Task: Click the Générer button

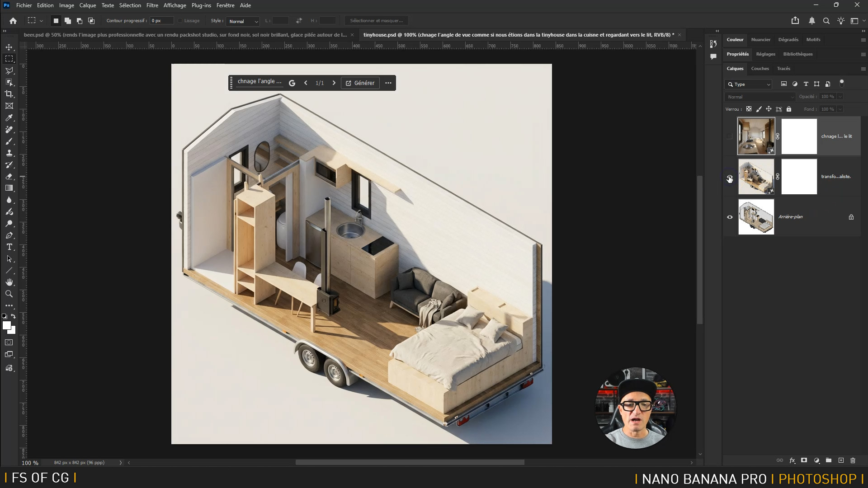Action: (360, 83)
